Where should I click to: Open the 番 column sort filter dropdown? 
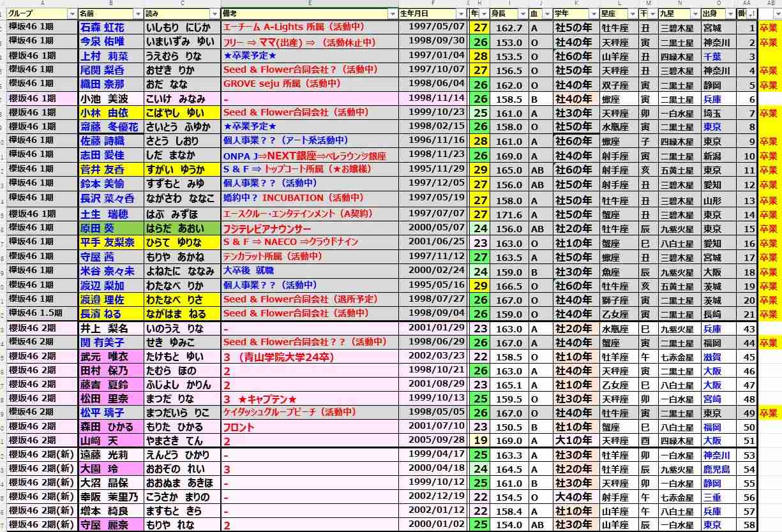752,13
